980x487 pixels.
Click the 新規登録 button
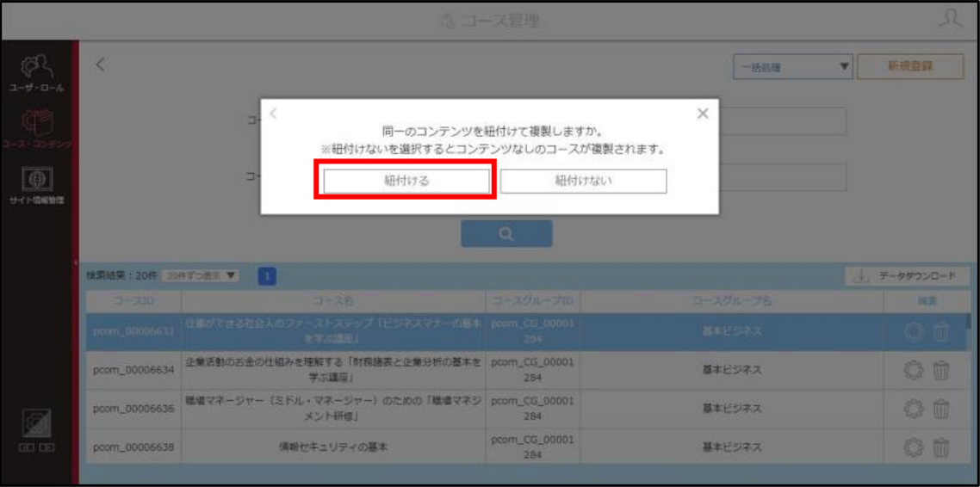coord(910,67)
